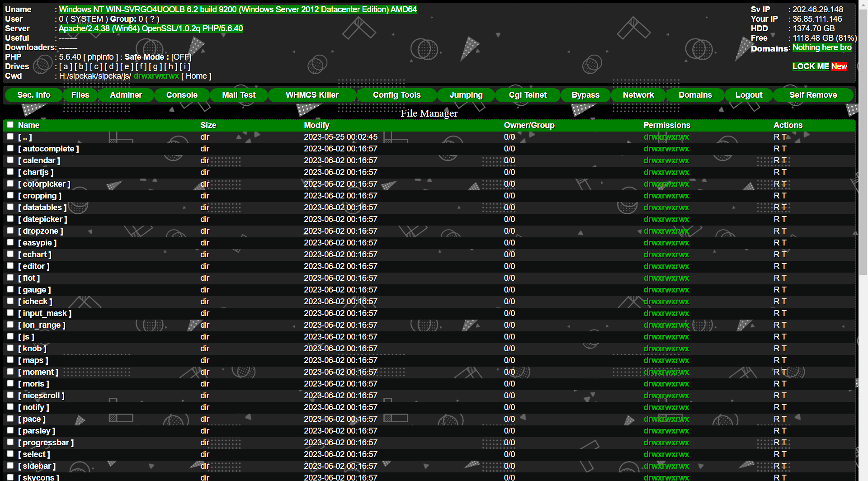Open the parsley folder

coord(37,431)
